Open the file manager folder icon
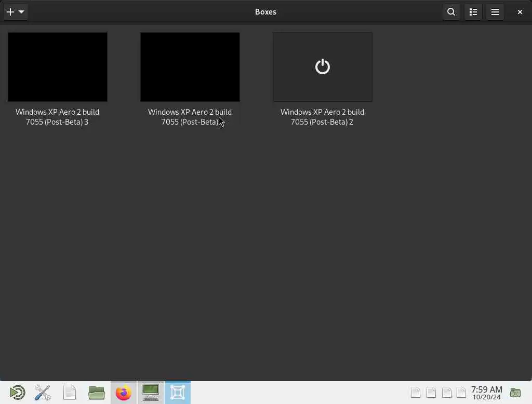532x404 pixels. [96, 393]
